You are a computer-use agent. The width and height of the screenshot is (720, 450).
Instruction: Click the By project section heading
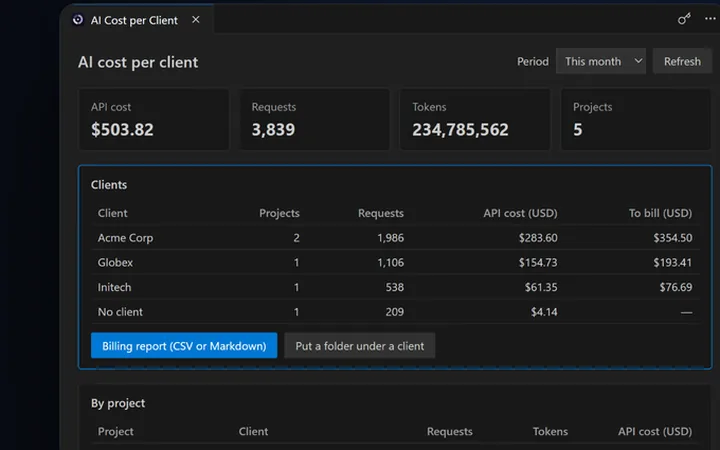(x=118, y=403)
